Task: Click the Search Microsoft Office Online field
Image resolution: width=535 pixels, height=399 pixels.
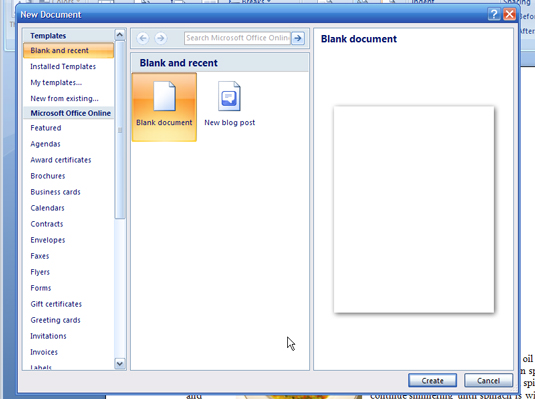Action: coord(237,38)
